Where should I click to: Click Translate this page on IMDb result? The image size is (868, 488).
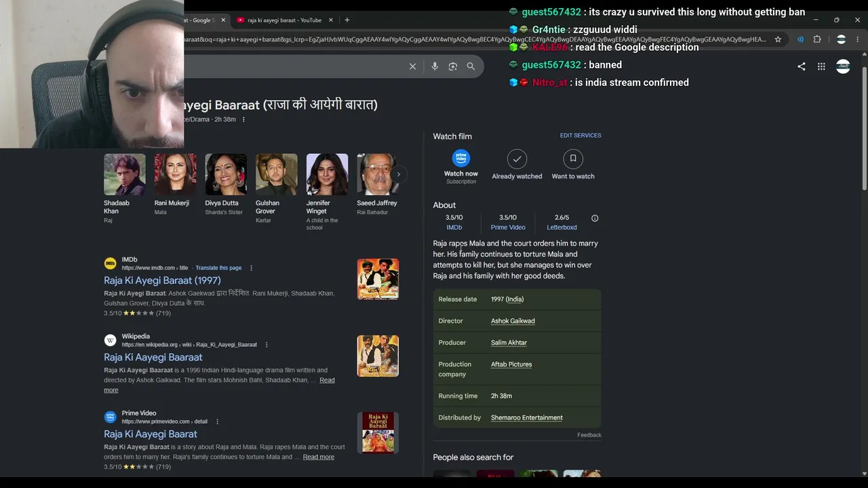(x=218, y=268)
